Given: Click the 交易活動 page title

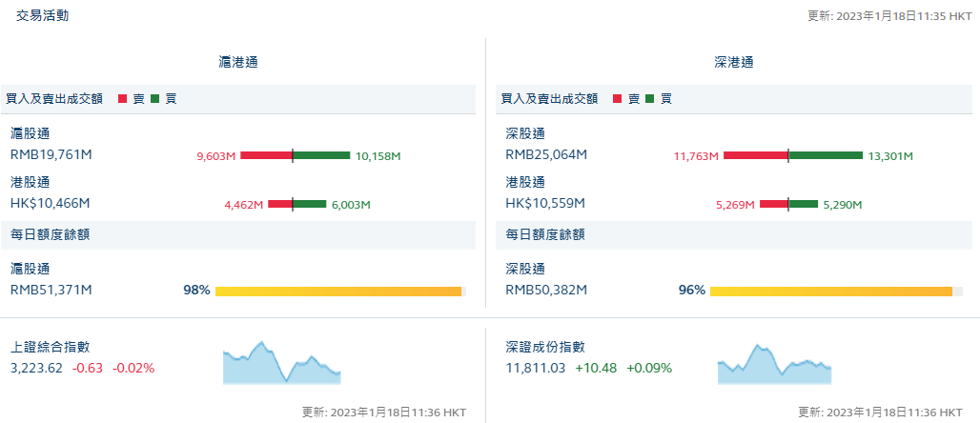Looking at the screenshot, I should (x=42, y=16).
